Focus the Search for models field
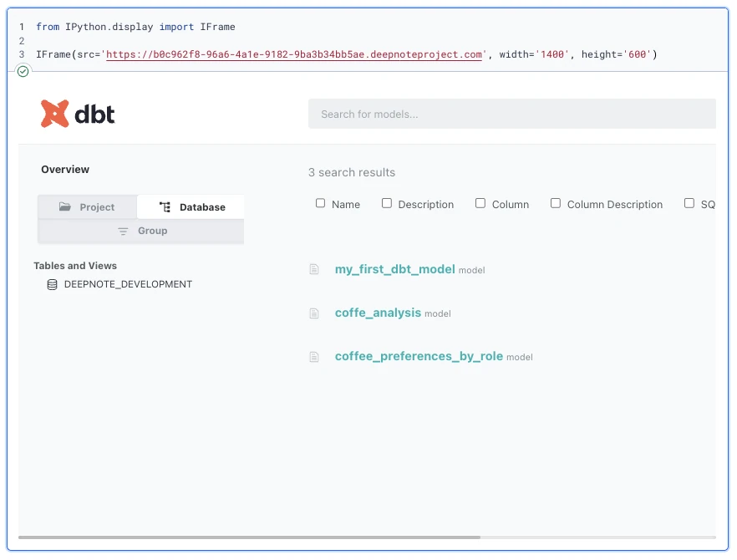 [x=512, y=114]
